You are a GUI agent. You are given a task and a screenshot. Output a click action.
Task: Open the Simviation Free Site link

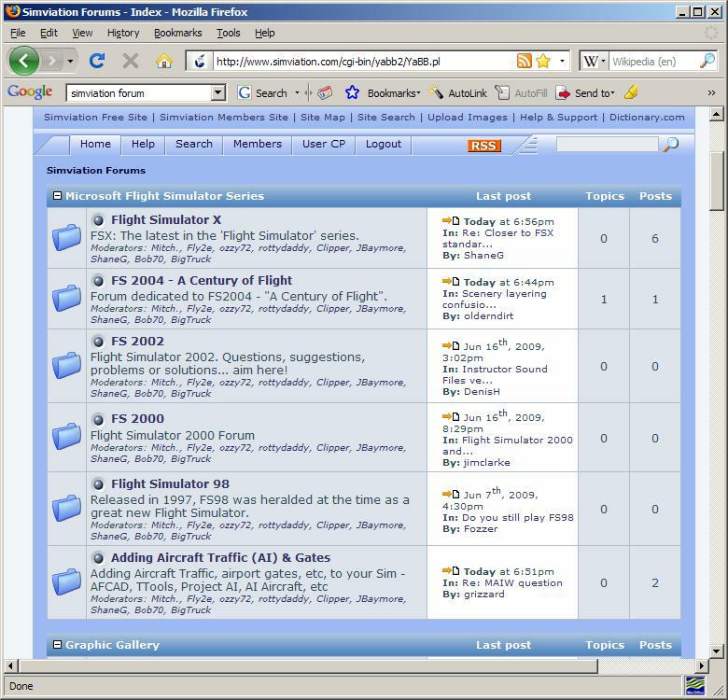point(95,117)
